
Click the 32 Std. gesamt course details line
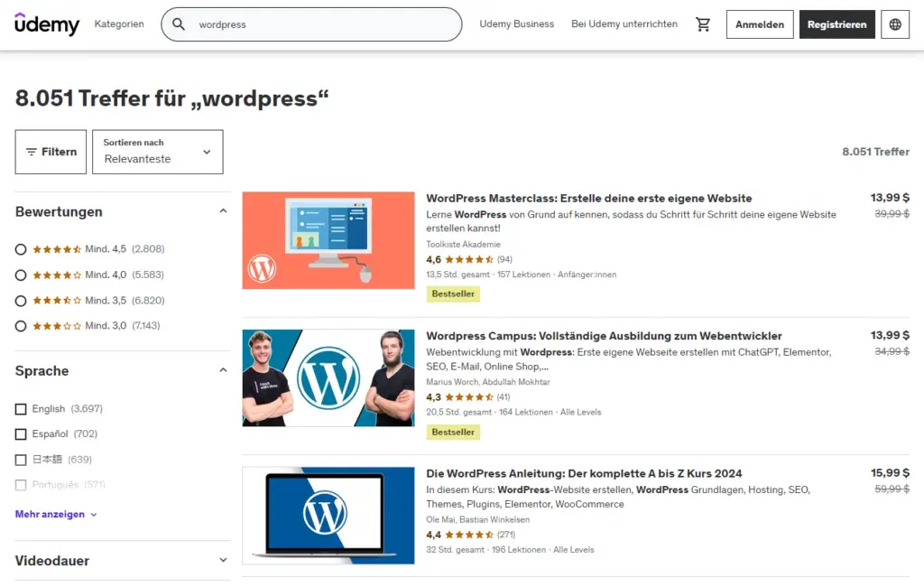click(x=510, y=549)
